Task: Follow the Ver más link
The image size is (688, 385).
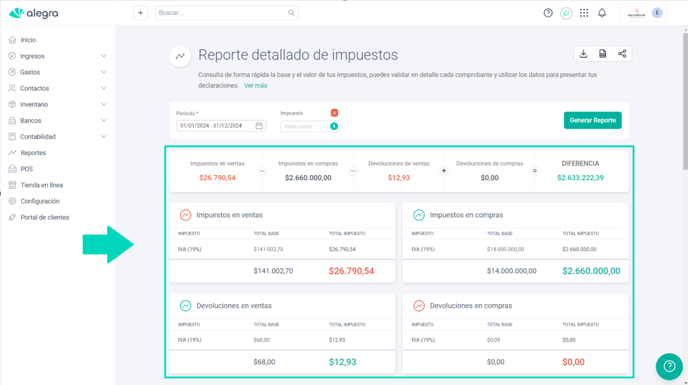Action: coord(255,86)
